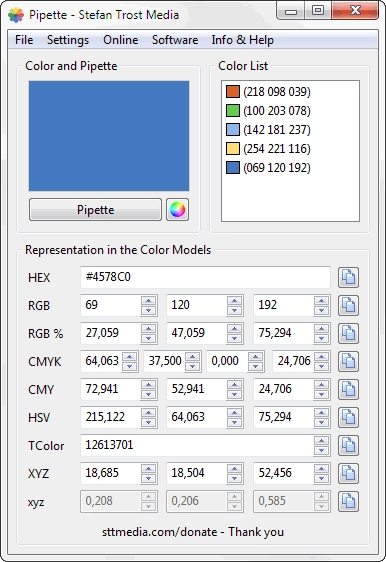386x562 pixels.
Task: Close the Pipette window
Action: [x=355, y=11]
